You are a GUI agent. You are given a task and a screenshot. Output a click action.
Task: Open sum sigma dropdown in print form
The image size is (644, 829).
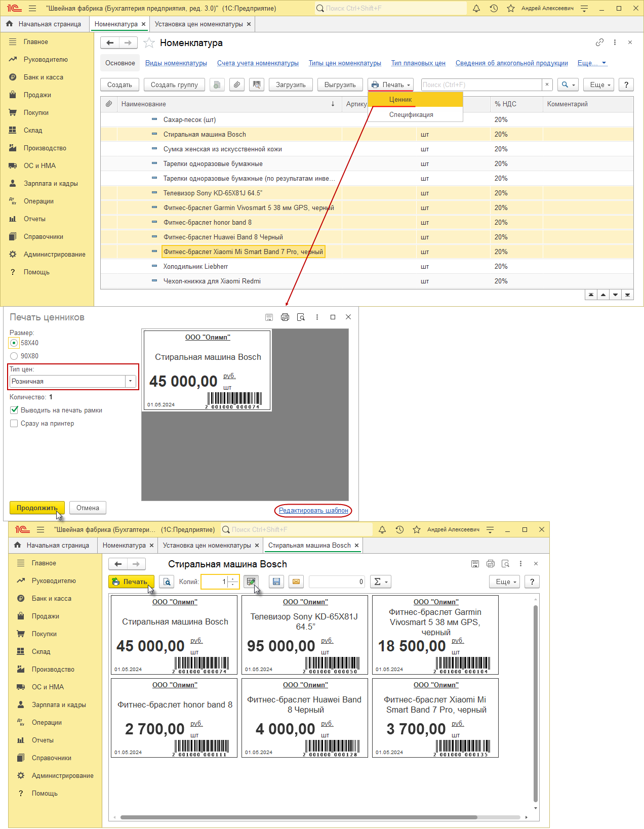381,582
